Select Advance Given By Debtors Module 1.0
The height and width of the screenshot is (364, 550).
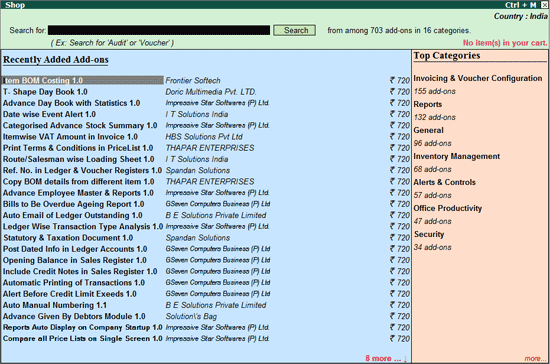point(74,316)
